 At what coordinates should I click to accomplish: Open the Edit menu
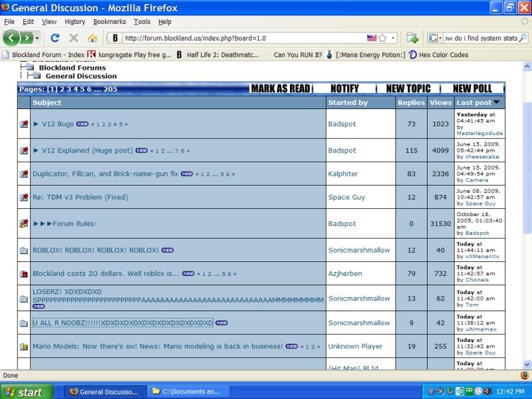click(28, 22)
